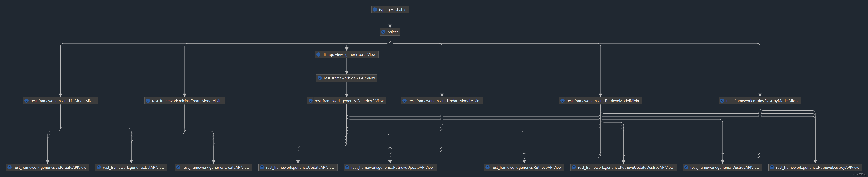Click the class icon beside rest_framework.views.APIView
This screenshot has width=868, height=177.
pos(320,78)
